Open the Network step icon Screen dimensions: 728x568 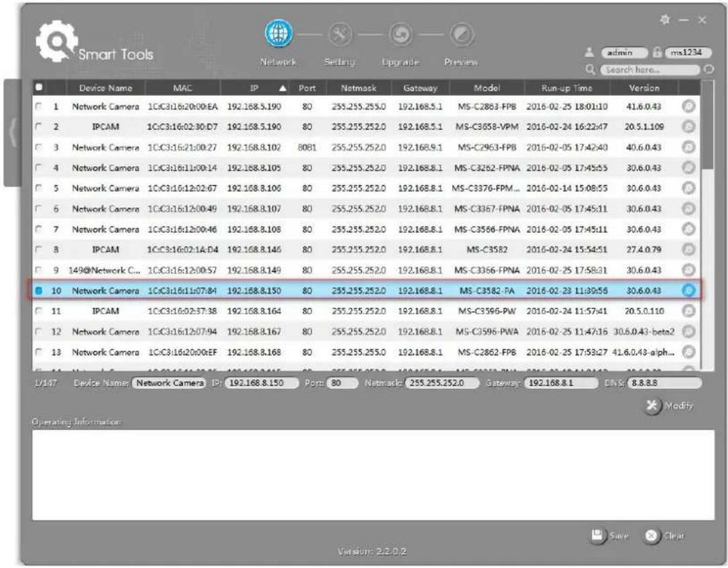pyautogui.click(x=279, y=34)
